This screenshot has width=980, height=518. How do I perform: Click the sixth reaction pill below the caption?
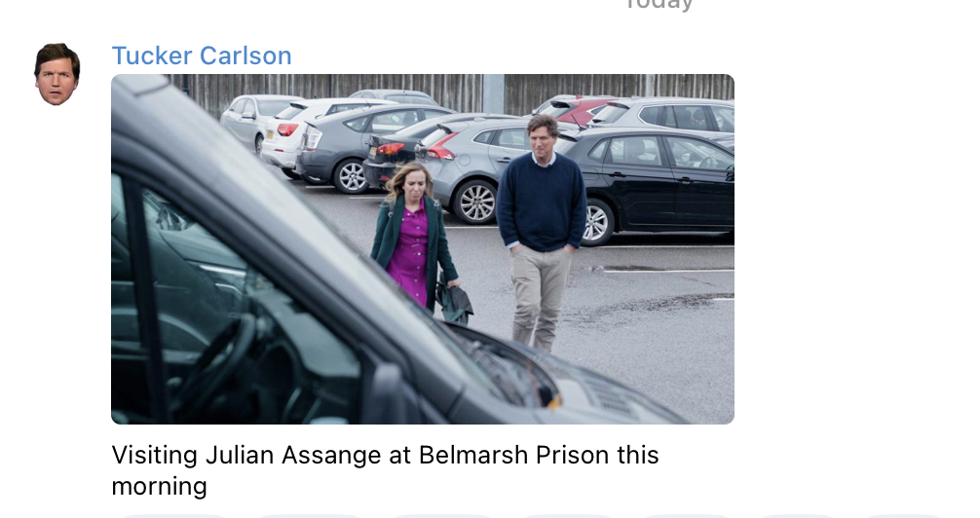click(x=798, y=516)
